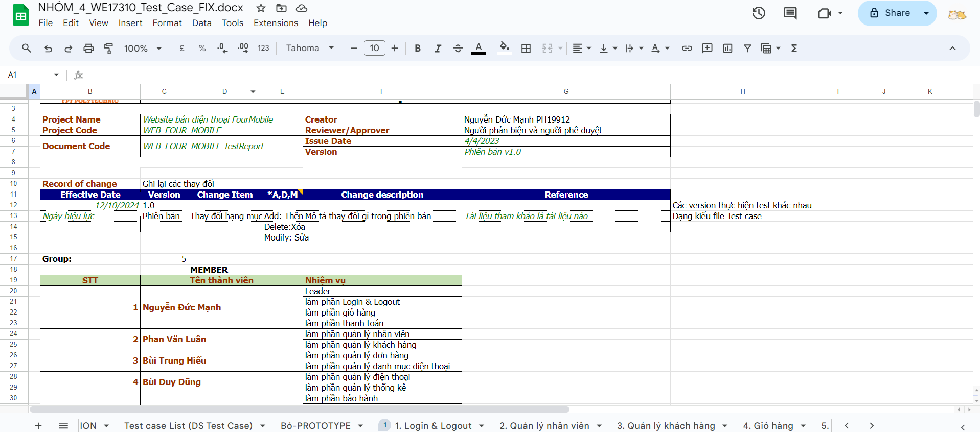The height and width of the screenshot is (432, 980).
Task: Toggle bold formatting
Action: pyautogui.click(x=418, y=49)
